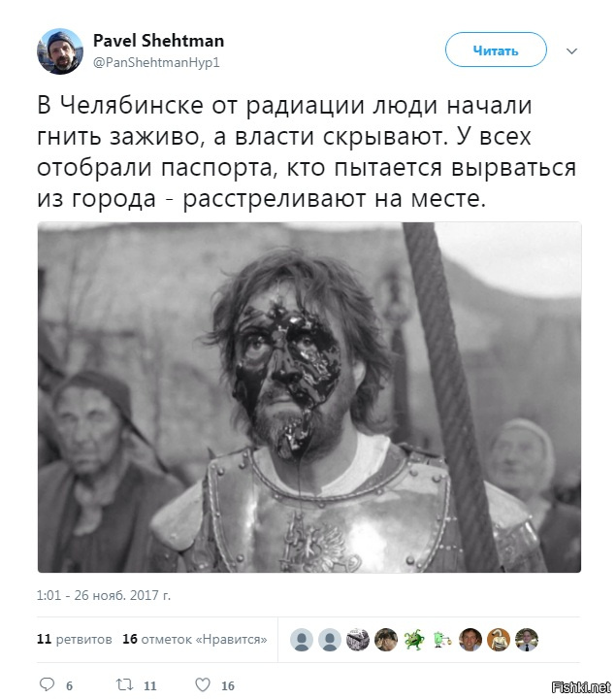Click the building photo liker avatar
The image size is (616, 699).
pyautogui.click(x=358, y=640)
